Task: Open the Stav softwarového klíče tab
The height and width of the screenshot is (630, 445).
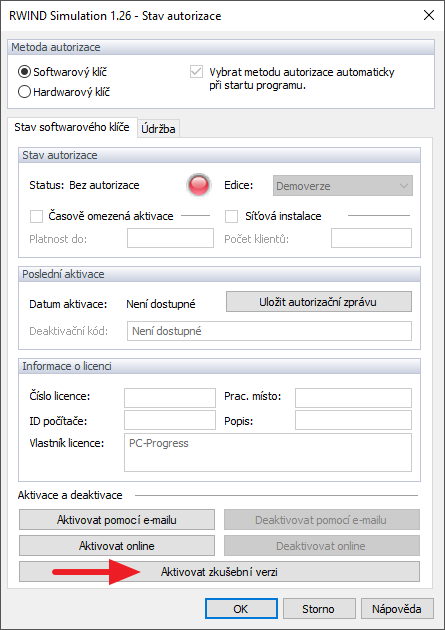Action: [x=72, y=127]
